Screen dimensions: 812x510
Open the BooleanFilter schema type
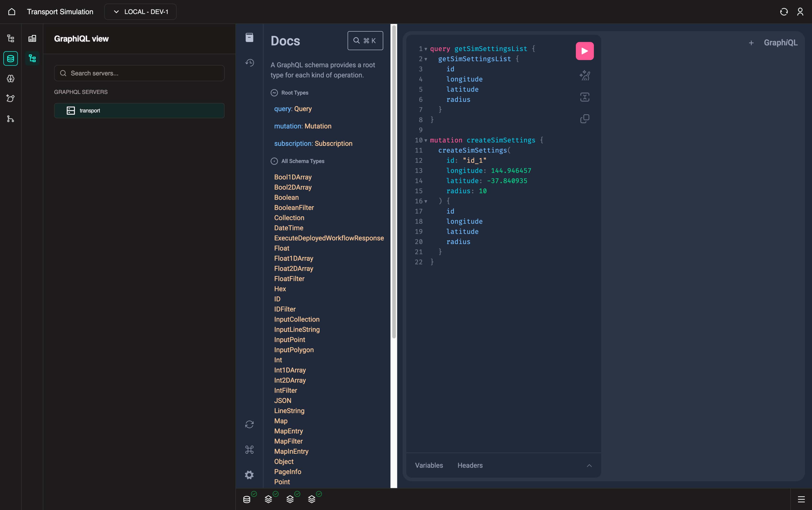[294, 208]
